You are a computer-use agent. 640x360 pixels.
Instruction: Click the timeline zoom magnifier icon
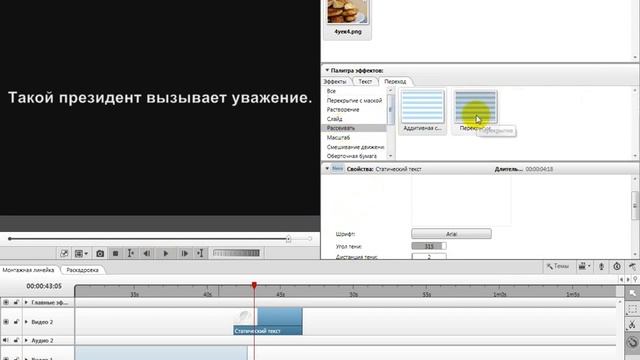[x=635, y=279]
